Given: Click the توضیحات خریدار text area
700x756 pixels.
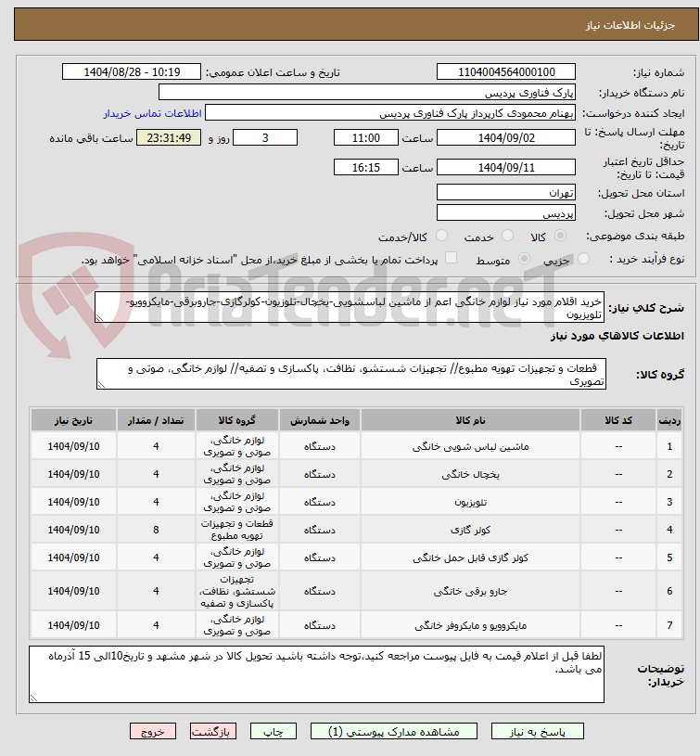Looking at the screenshot, I should click(316, 674).
